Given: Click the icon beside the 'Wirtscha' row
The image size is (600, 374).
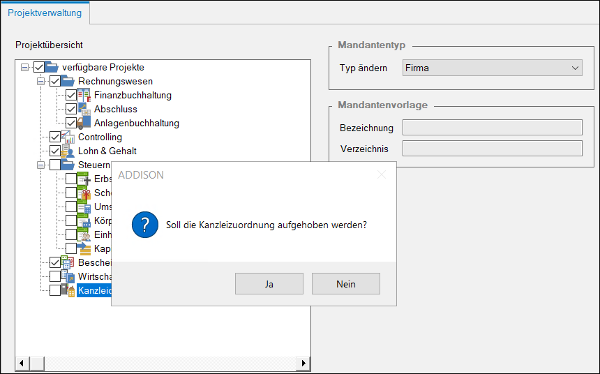Looking at the screenshot, I should coord(68,276).
